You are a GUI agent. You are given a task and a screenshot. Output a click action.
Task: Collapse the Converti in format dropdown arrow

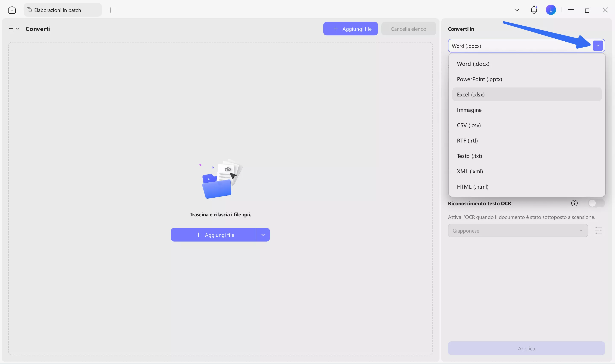(597, 46)
